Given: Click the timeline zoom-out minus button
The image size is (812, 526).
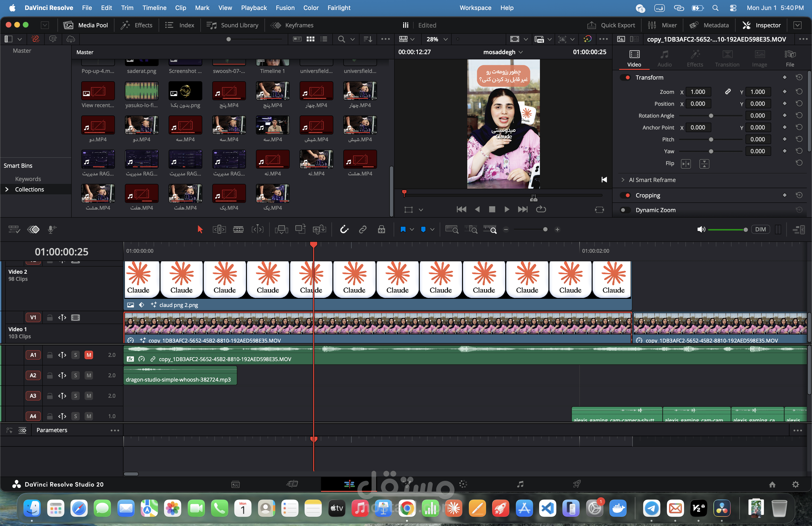Looking at the screenshot, I should pos(506,229).
